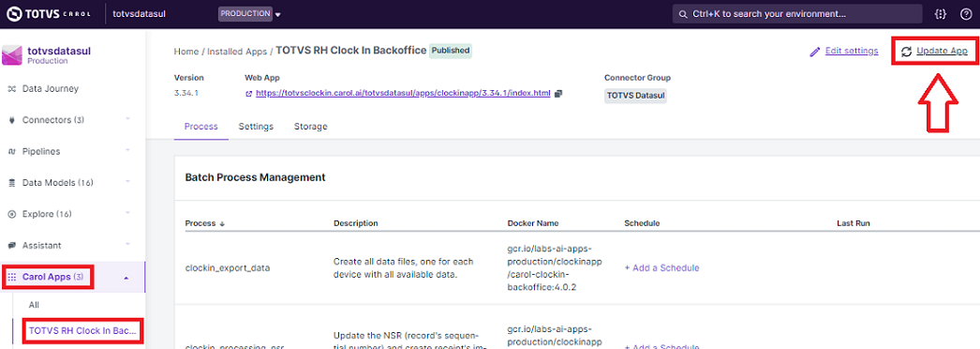Click the Carol Apps grid icon
The height and width of the screenshot is (349, 980).
(12, 277)
